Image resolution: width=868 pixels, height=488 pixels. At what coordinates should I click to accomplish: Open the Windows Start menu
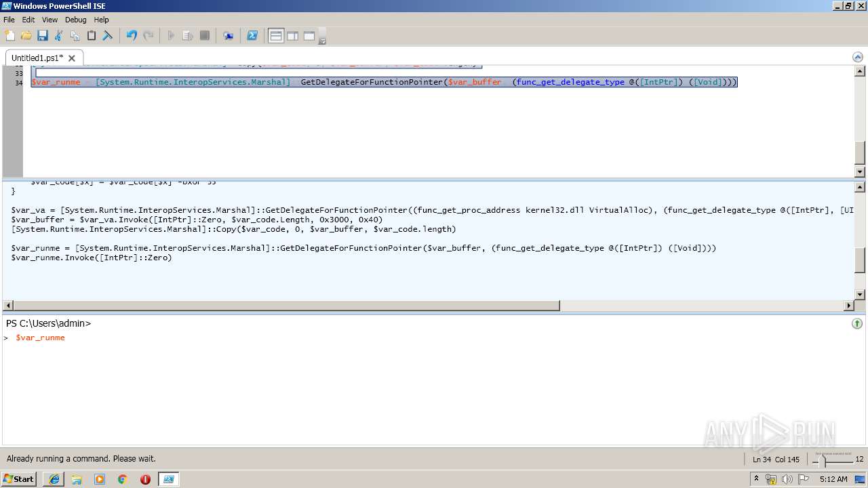(x=19, y=479)
